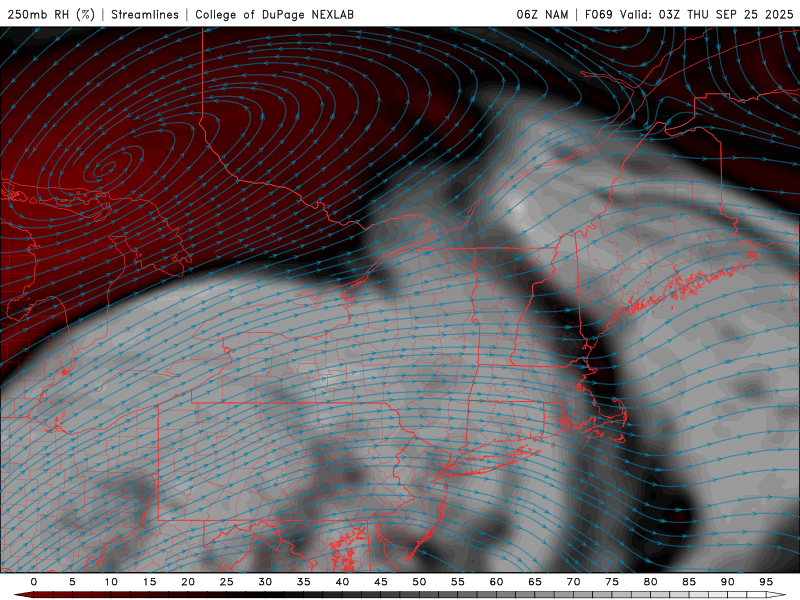Click the colorbar label "80"
The height and width of the screenshot is (600, 800).
[x=651, y=582]
